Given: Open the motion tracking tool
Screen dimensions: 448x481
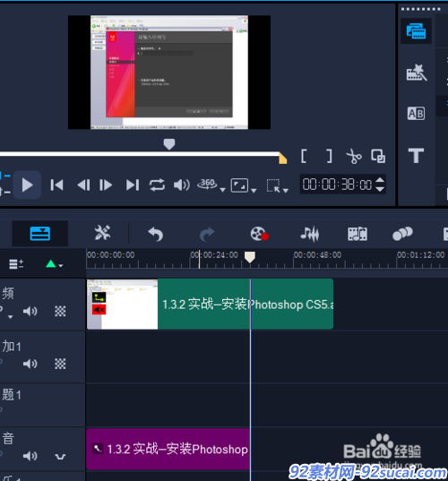Looking at the screenshot, I should [x=402, y=234].
